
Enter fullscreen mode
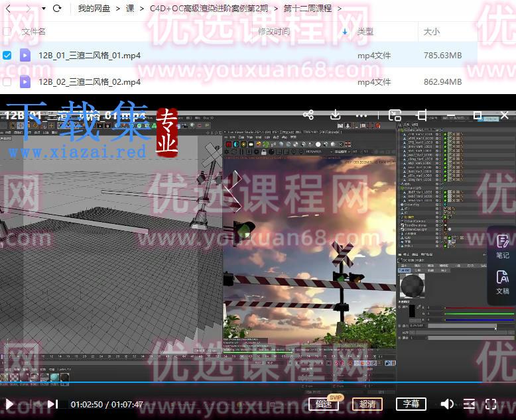click(x=491, y=404)
